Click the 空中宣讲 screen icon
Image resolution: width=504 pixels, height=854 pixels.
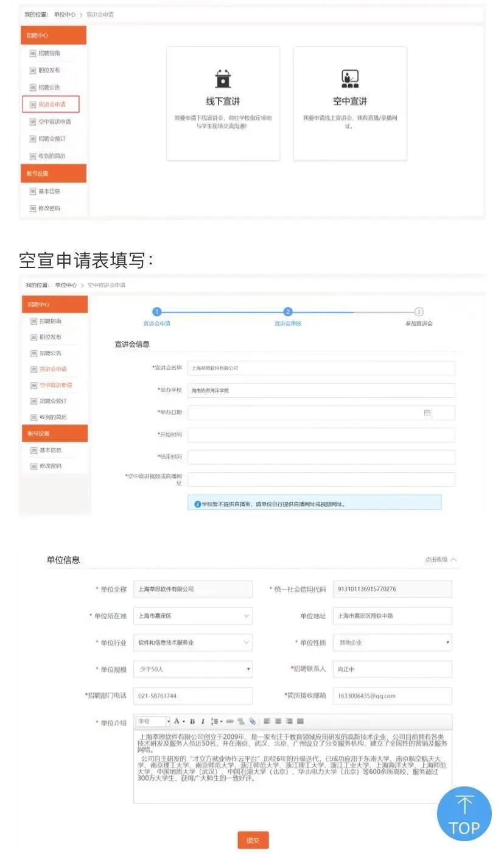point(349,79)
